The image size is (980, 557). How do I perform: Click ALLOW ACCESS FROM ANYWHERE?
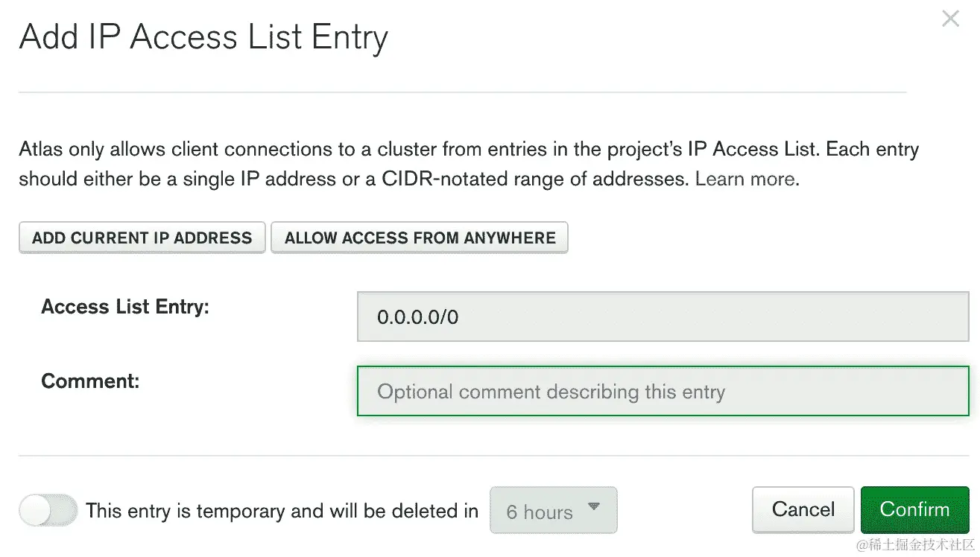[420, 238]
